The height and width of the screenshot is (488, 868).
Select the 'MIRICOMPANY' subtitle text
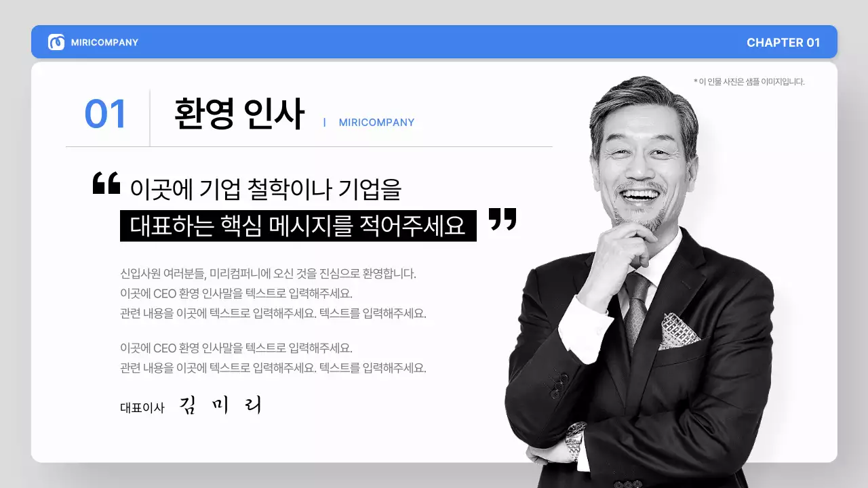[376, 123]
